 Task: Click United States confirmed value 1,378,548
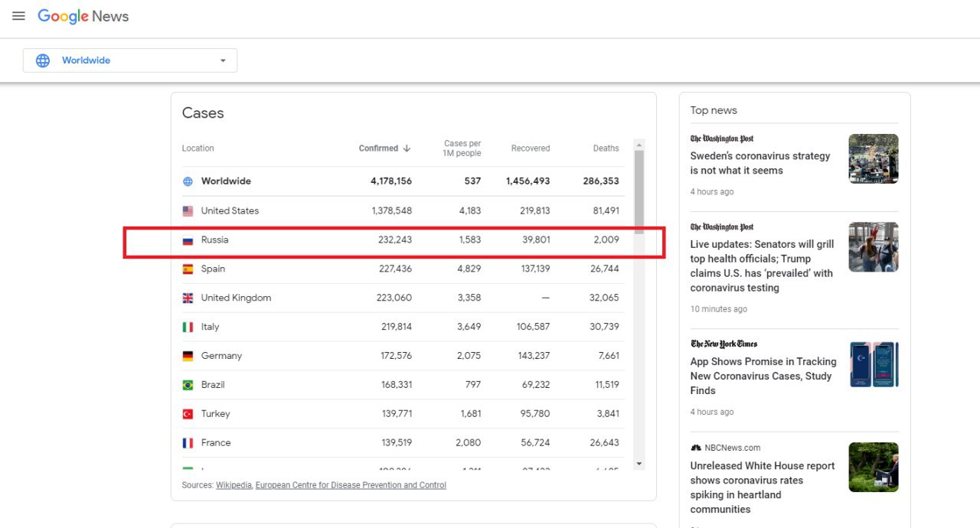click(392, 210)
